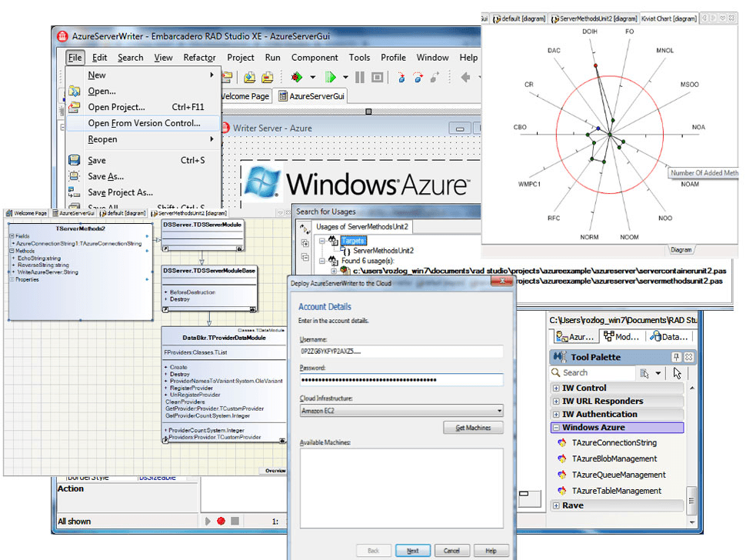The height and width of the screenshot is (560, 746).
Task: Click the Pause toolbar icon
Action: [360, 77]
